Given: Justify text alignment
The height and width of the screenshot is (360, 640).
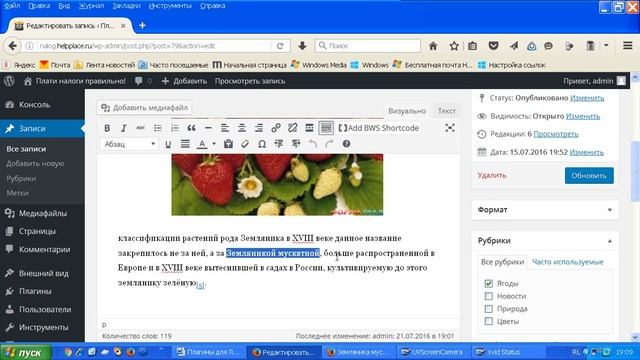Looking at the screenshot, I should 185,144.
